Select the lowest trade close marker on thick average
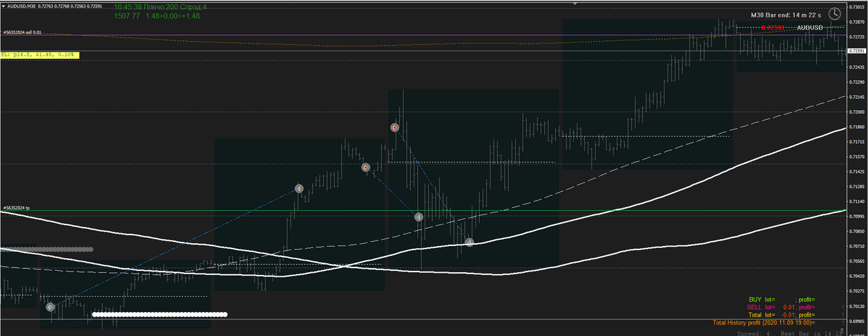868x336 pixels. click(470, 242)
